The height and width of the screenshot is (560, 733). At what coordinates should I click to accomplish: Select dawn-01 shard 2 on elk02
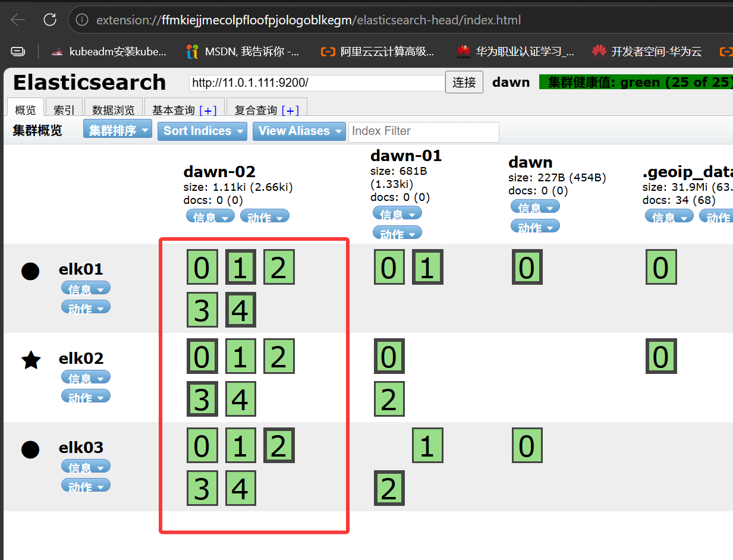[389, 398]
